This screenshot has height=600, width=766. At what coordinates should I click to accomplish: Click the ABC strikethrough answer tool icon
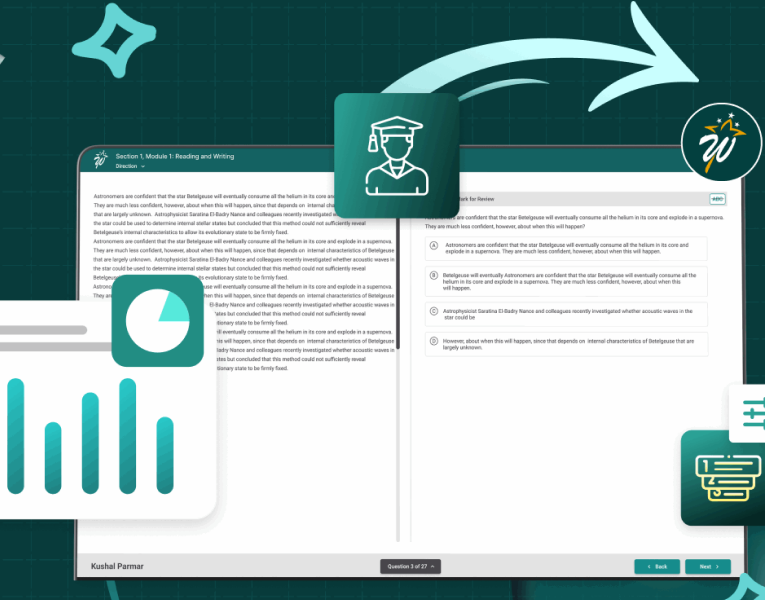(x=717, y=199)
